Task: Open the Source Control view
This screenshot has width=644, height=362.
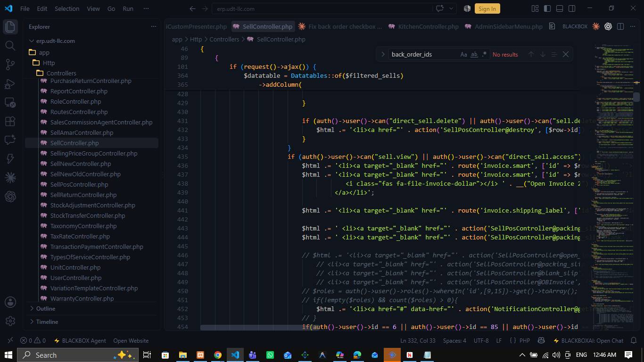Action: click(10, 65)
